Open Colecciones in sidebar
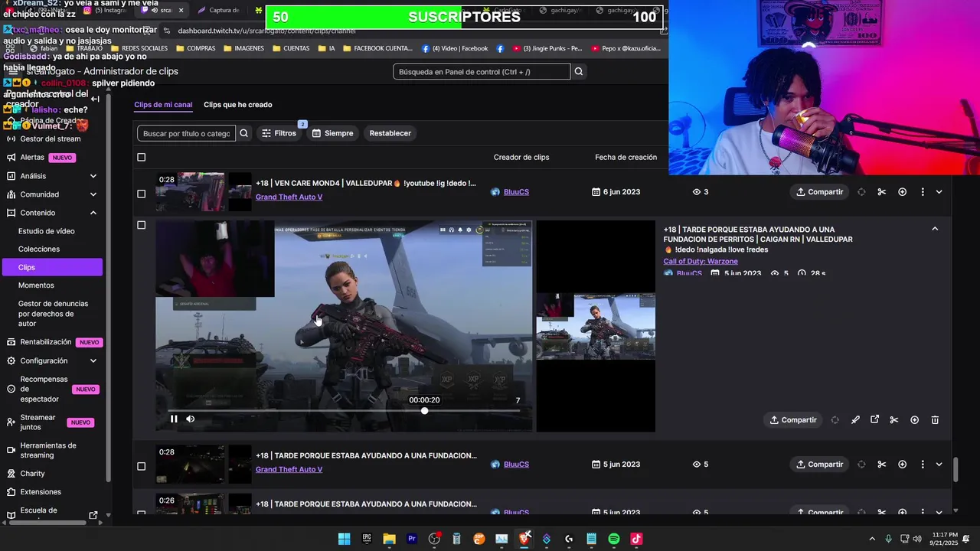 click(39, 249)
